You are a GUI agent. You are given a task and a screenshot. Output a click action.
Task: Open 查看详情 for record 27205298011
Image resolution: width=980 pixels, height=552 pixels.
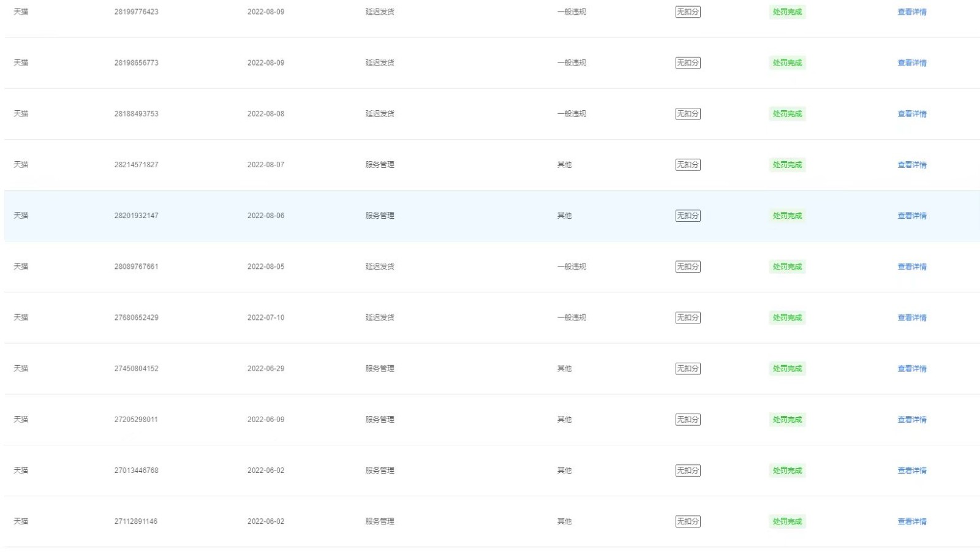(x=911, y=419)
